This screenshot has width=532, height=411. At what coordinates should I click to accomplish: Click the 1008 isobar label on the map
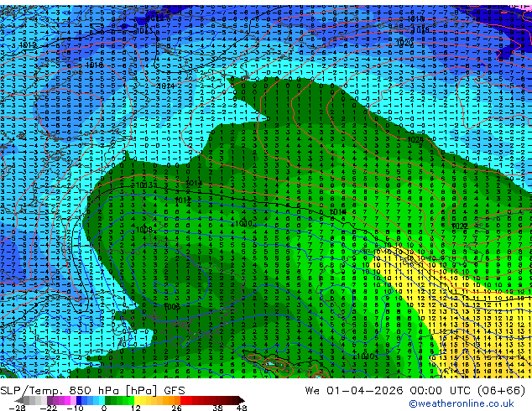[144, 230]
